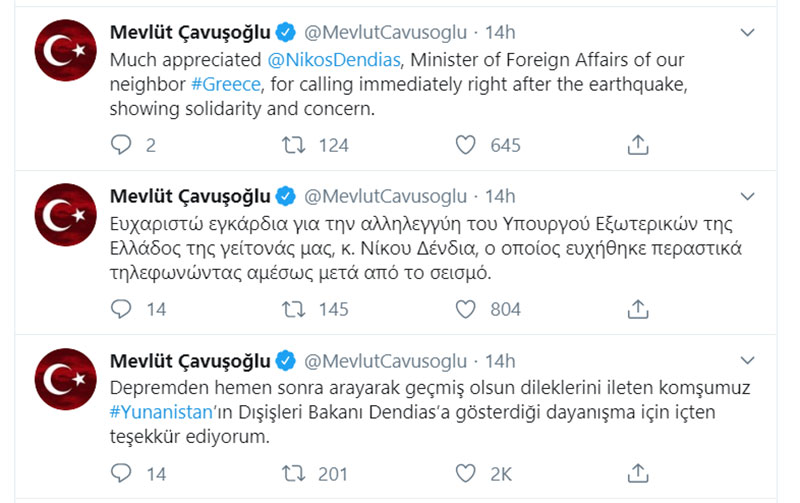
Task: Retweet the Greek-language tweet with 145 retweets
Action: pos(294,309)
